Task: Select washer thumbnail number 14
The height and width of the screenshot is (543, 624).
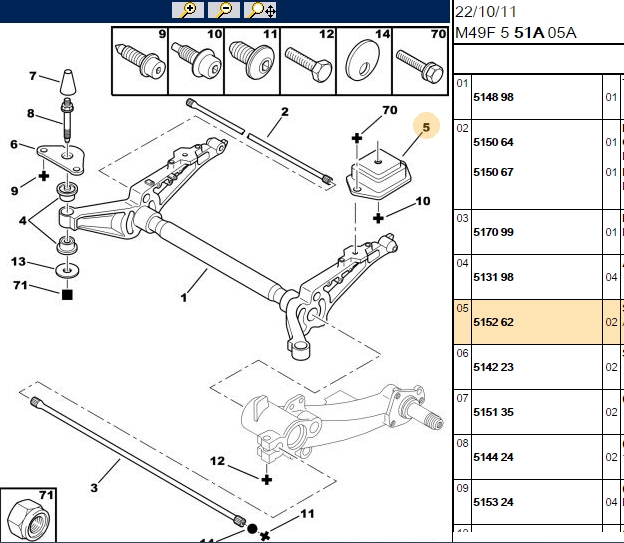Action: (364, 61)
